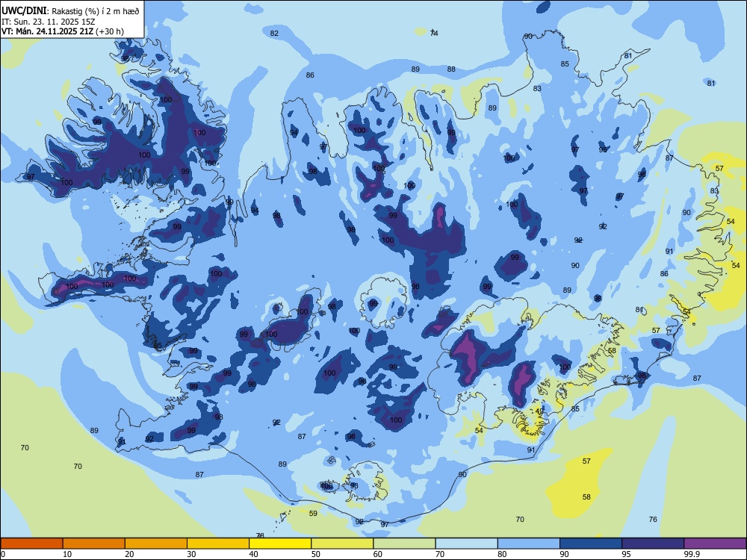
Task: Click the dark orange 0-10 legend swatch
Action: 31,544
